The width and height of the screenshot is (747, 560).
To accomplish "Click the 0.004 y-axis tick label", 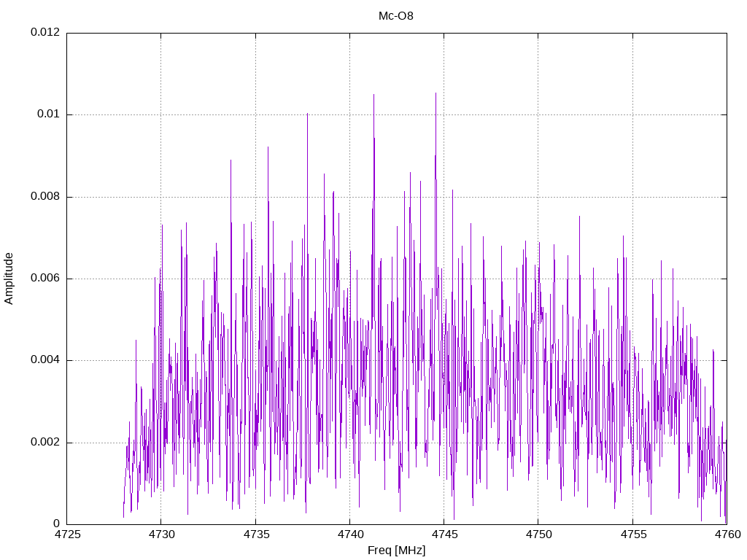I will 45,360.
